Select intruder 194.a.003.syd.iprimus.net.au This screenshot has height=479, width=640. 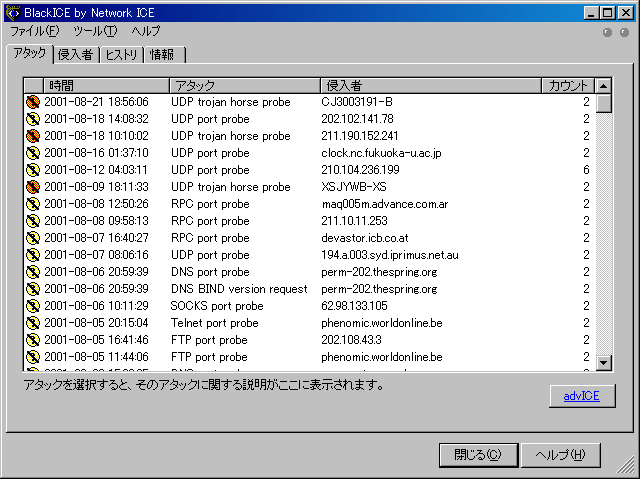(390, 255)
